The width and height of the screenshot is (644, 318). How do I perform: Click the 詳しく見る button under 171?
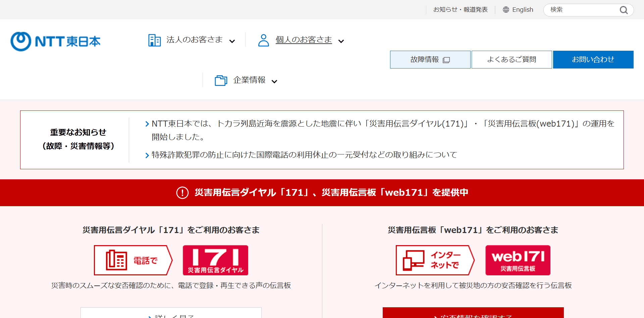(x=171, y=313)
